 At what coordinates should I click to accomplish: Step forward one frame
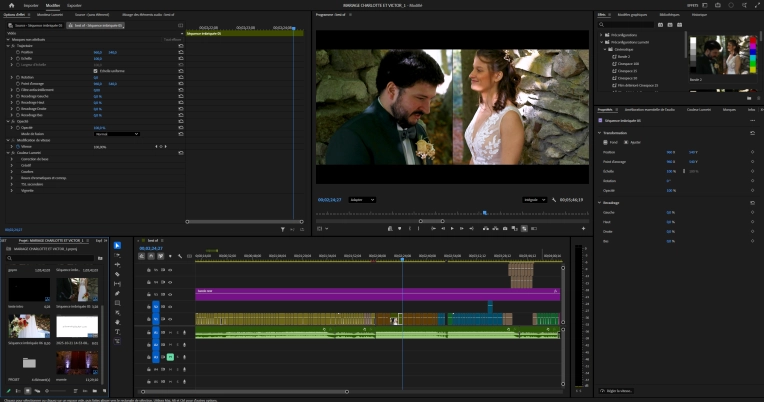(461, 229)
